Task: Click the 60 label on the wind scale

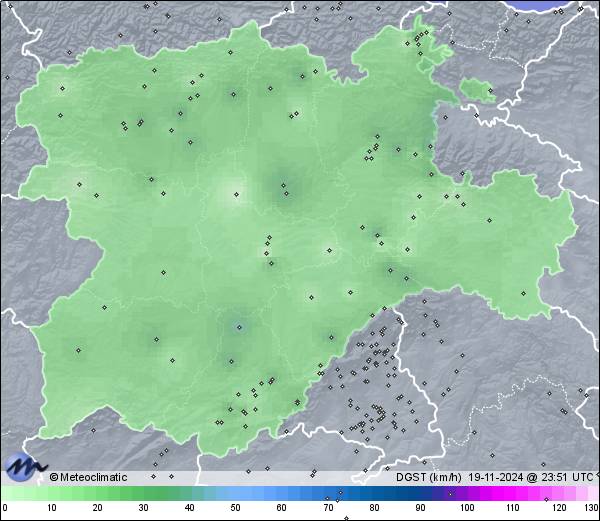Action: tap(281, 508)
